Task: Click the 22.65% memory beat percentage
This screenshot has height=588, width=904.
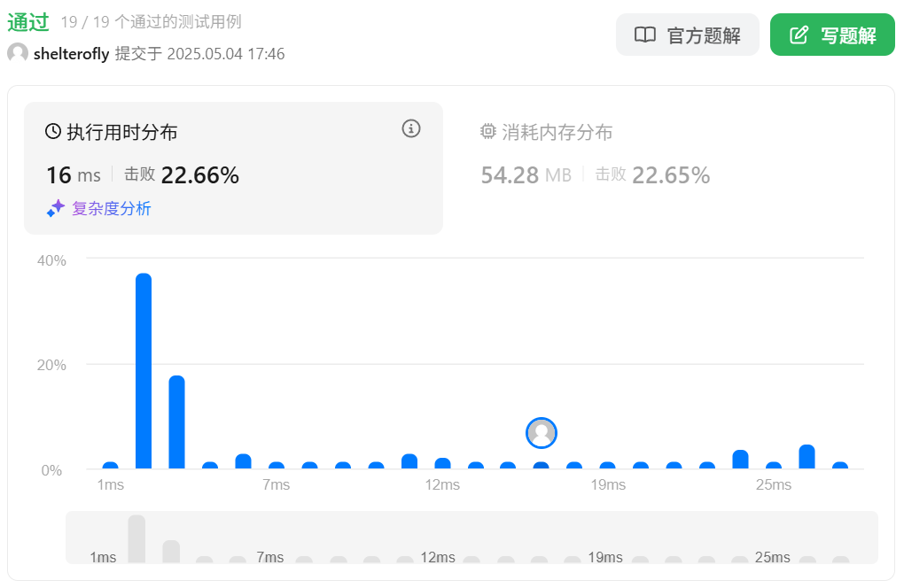Action: coord(671,175)
